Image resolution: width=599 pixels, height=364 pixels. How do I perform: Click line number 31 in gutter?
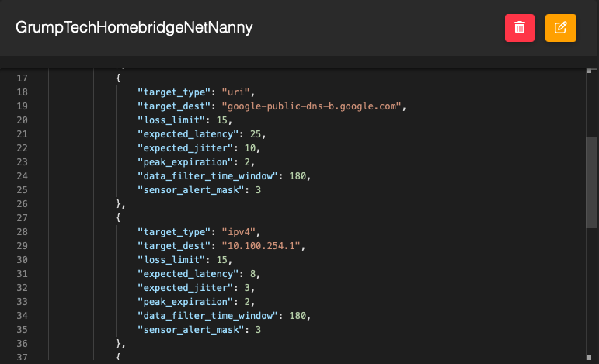pos(22,274)
